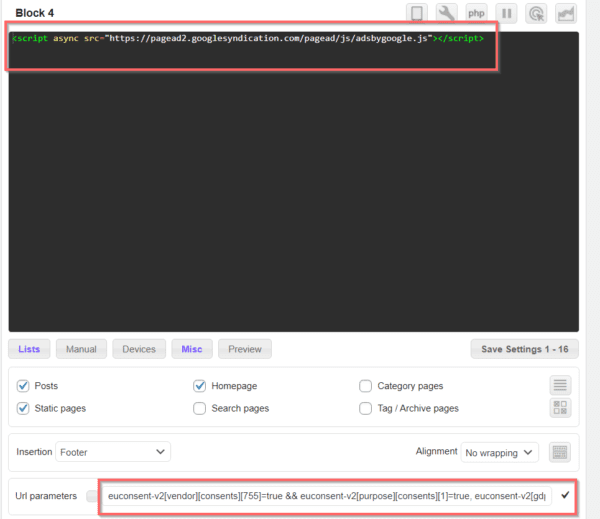Click the script tag line in the code editor
The width and height of the screenshot is (600, 519).
(248, 38)
